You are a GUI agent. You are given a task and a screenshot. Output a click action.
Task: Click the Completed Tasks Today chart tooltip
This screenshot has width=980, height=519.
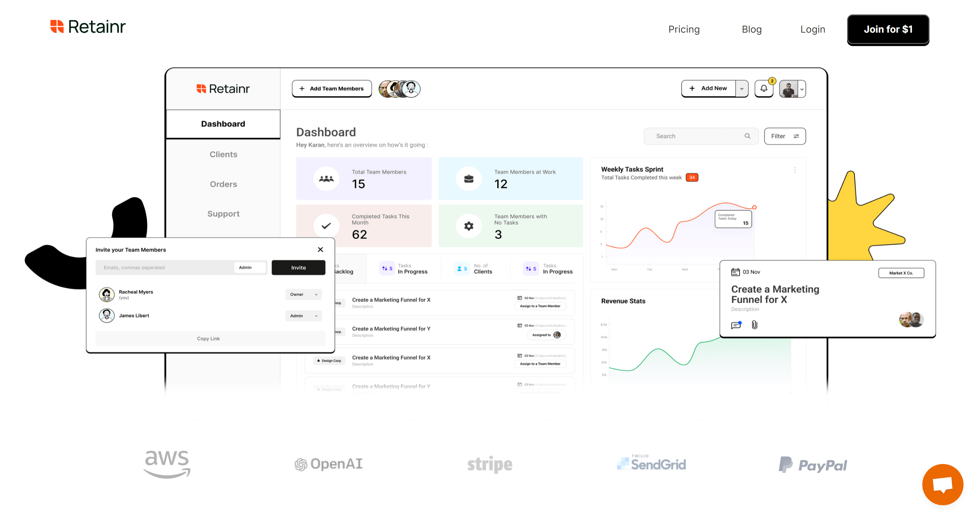click(x=733, y=219)
